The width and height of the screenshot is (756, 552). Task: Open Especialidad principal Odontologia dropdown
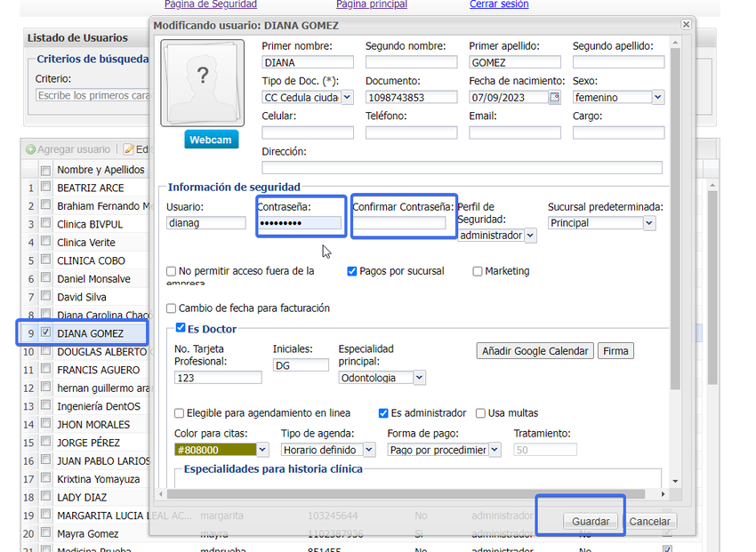coord(420,378)
